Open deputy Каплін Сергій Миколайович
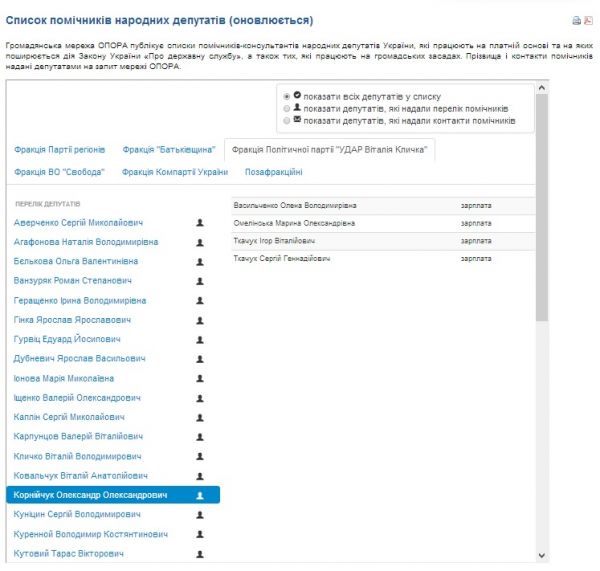Viewport: 600px width, 571px height. click(69, 417)
